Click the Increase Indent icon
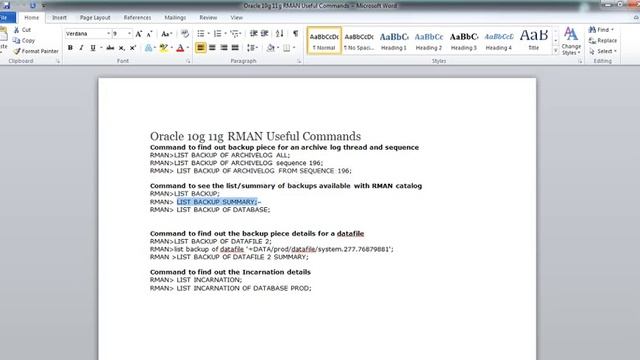Image resolution: width=640 pixels, height=360 pixels. [264, 33]
